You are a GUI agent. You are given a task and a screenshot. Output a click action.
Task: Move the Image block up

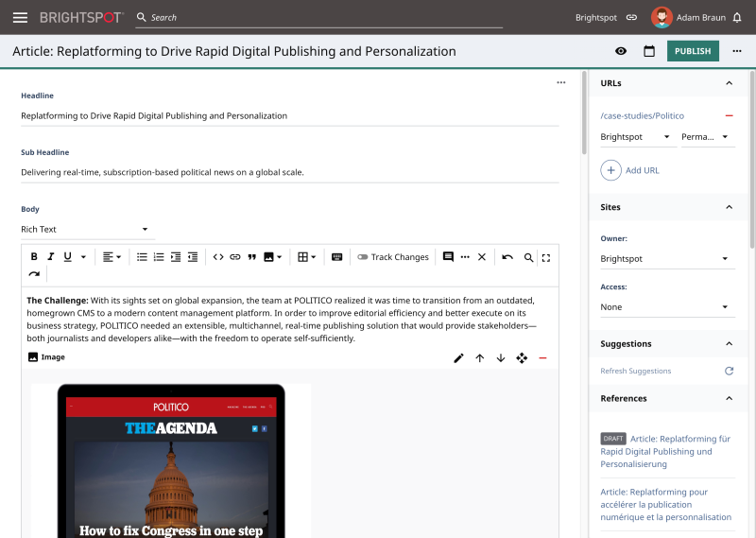(480, 358)
